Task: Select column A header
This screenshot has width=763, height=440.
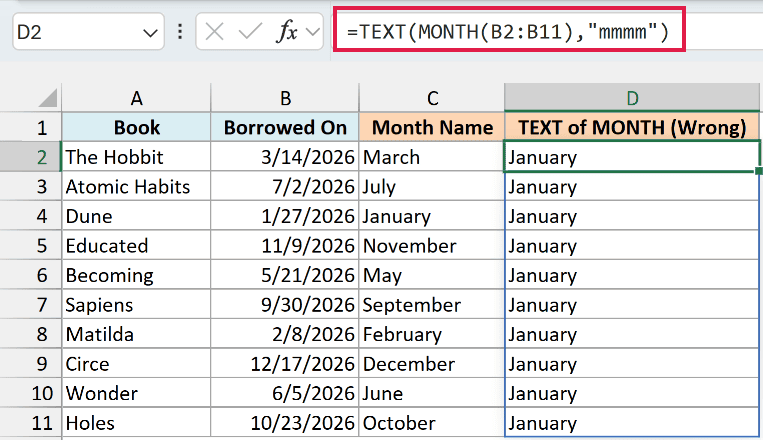Action: 136,98
